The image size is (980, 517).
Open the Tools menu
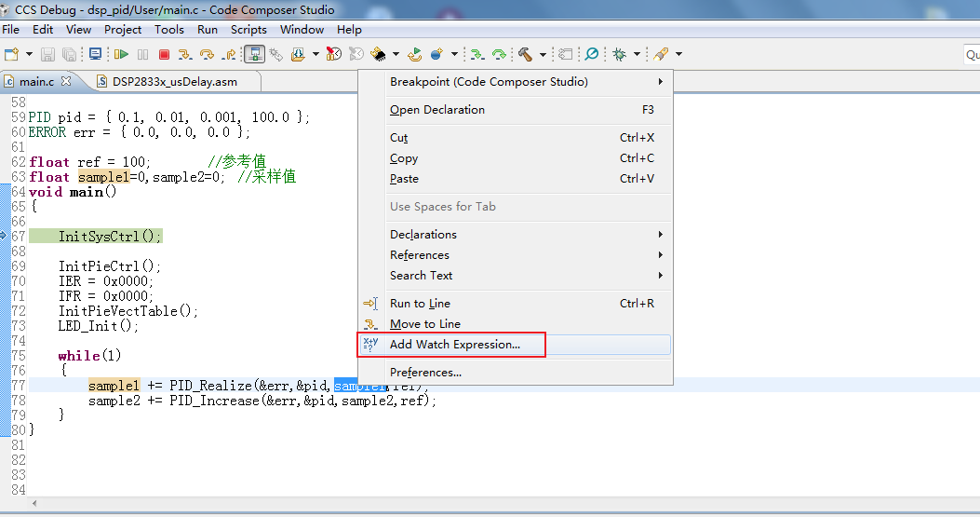168,30
